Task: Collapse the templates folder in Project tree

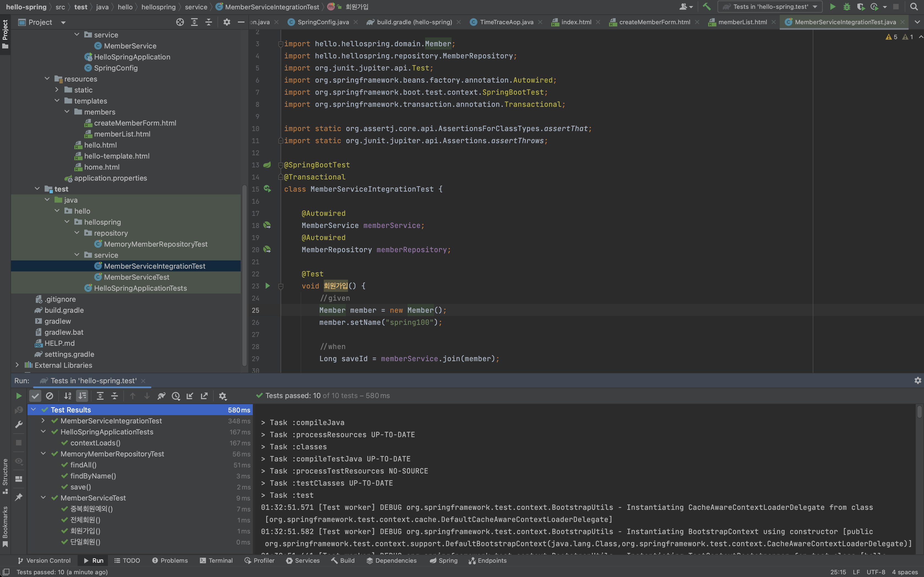Action: 57,101
